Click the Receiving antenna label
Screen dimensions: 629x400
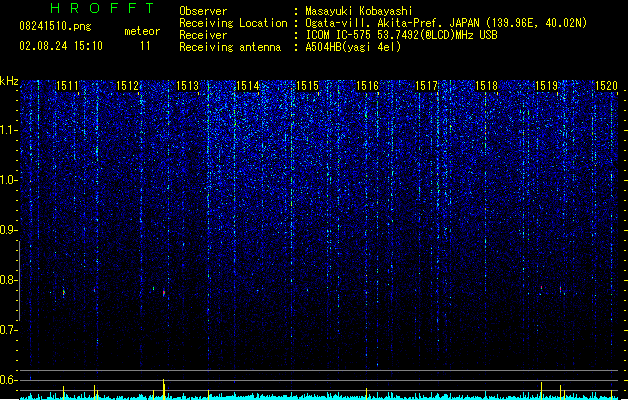pyautogui.click(x=230, y=47)
